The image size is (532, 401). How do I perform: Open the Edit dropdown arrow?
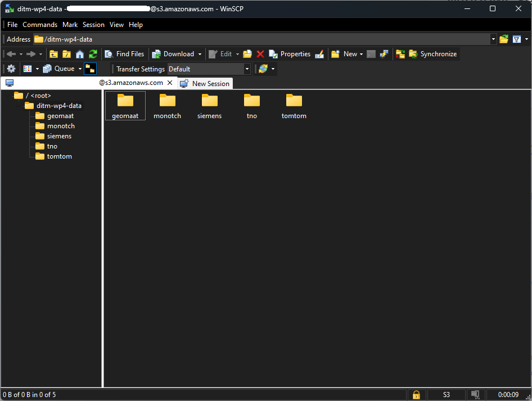[237, 55]
